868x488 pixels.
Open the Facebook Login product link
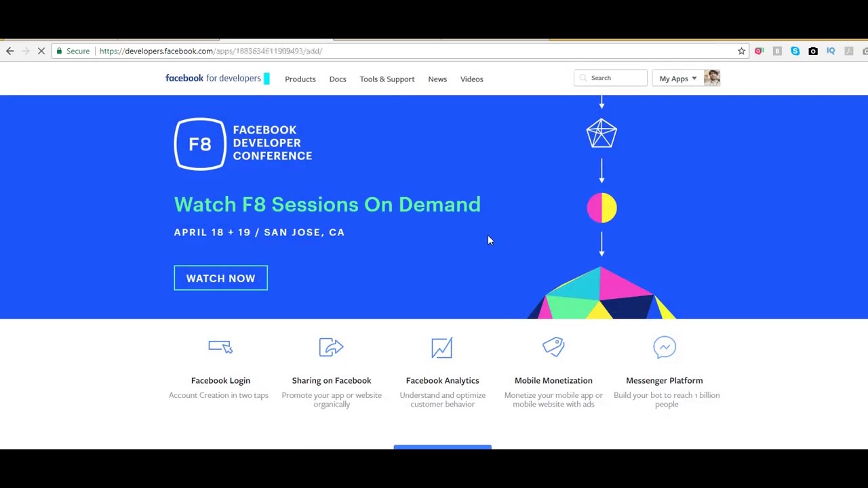click(x=220, y=380)
